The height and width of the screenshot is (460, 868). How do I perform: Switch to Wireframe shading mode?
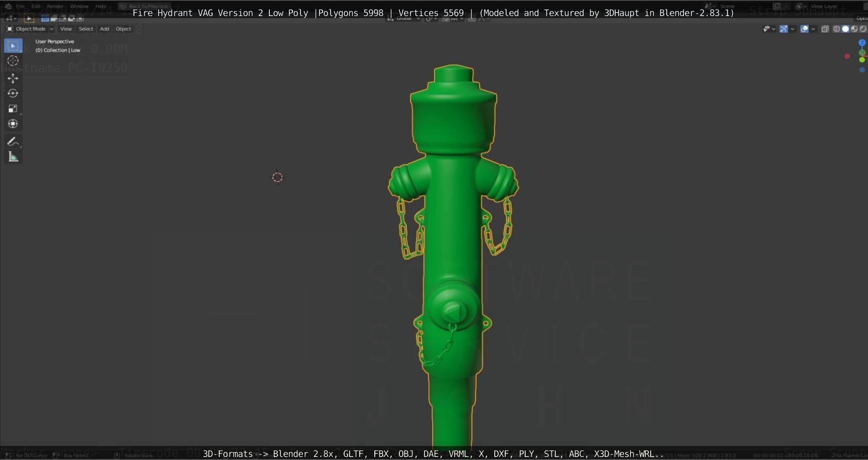click(836, 29)
